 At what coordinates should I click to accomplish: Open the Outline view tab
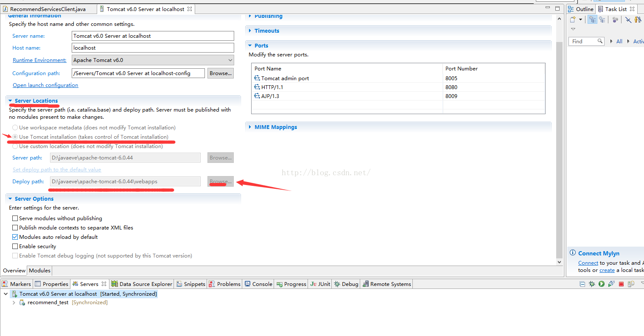[580, 9]
